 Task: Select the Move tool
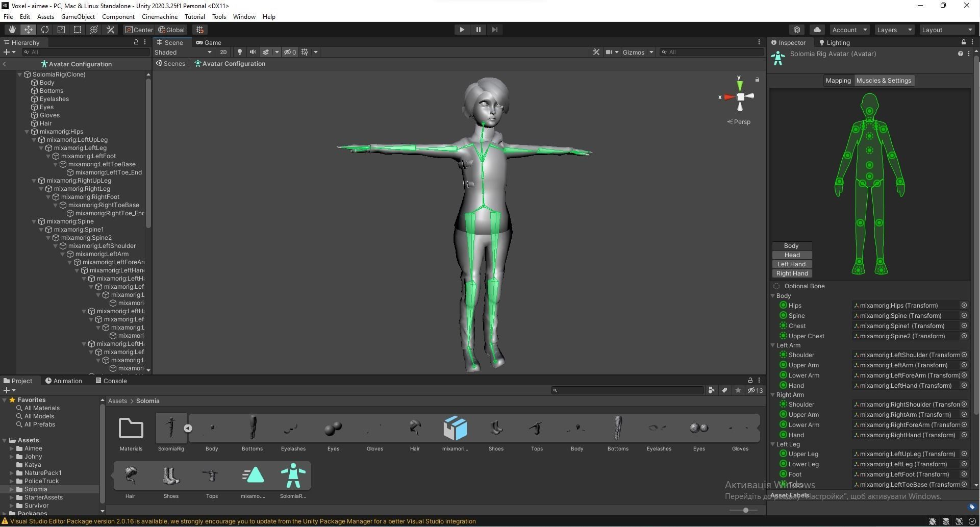29,30
